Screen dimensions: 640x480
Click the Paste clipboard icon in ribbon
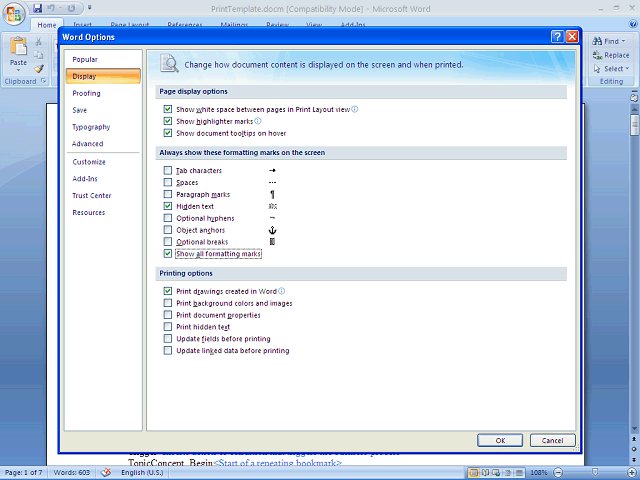click(18, 47)
